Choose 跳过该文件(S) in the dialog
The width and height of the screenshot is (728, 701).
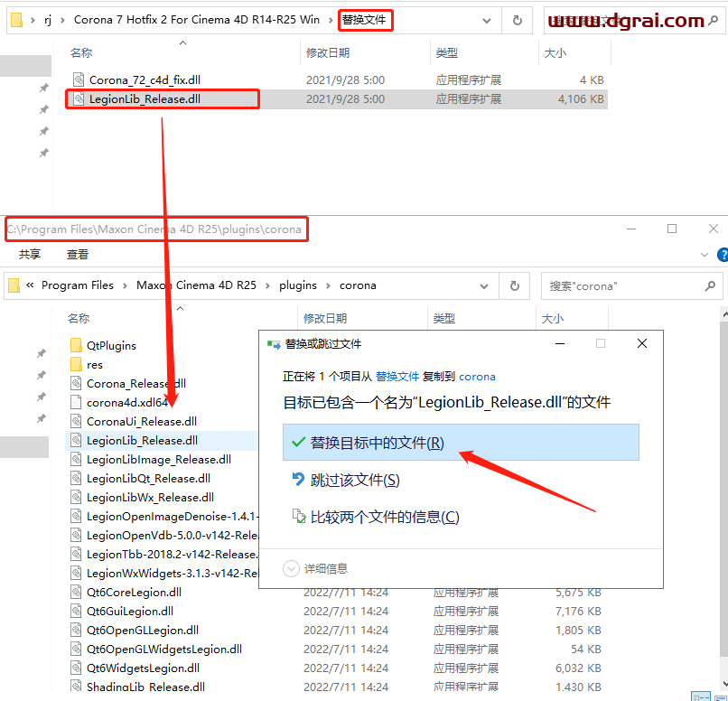(x=354, y=480)
